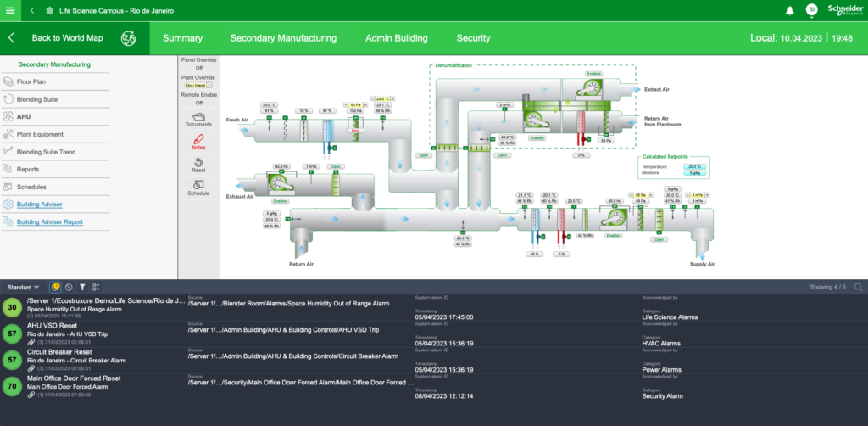Click the back chevron next to Life Science Campus
The width and height of the screenshot is (868, 426).
[x=31, y=10]
